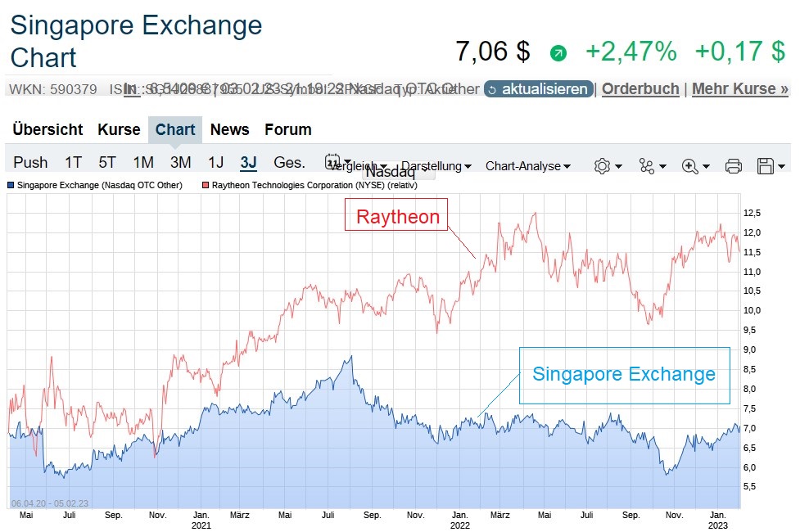
Task: Select the Push chart mode
Action: click(x=30, y=162)
